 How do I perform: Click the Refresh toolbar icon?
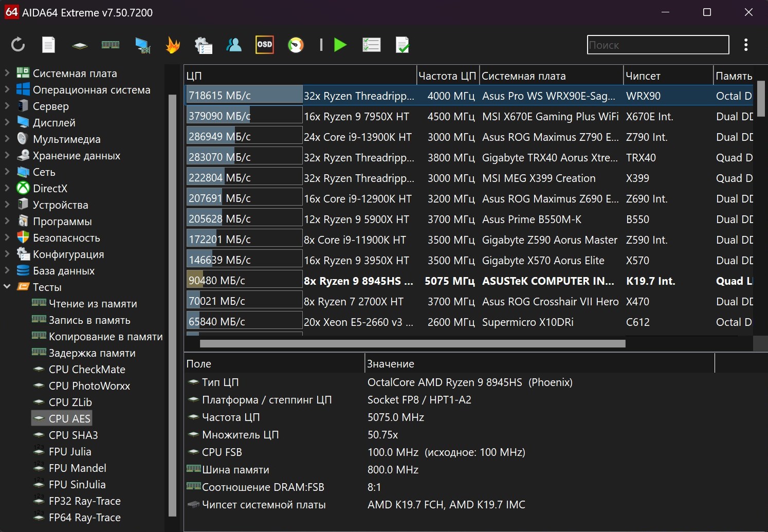coord(18,45)
